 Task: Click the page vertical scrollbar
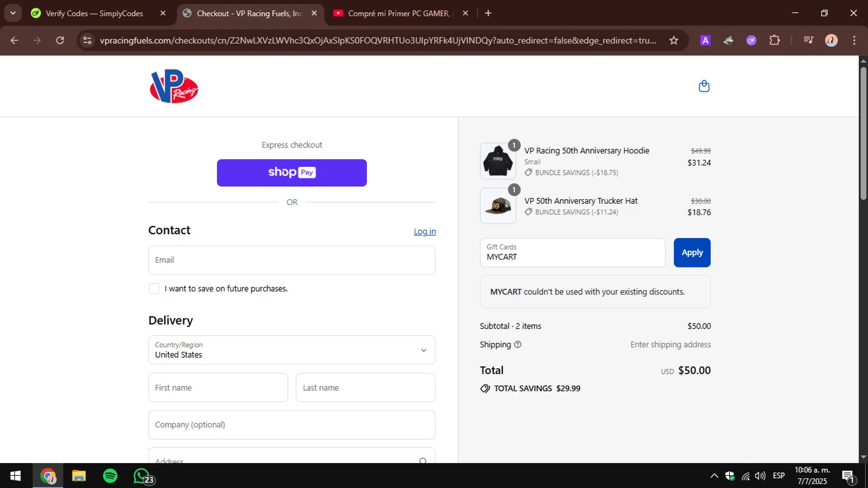863,133
